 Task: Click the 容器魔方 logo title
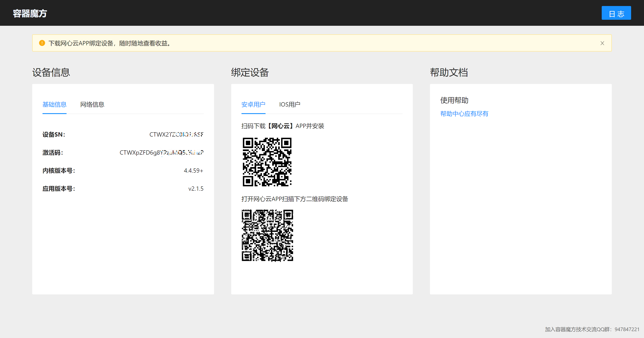pos(30,13)
